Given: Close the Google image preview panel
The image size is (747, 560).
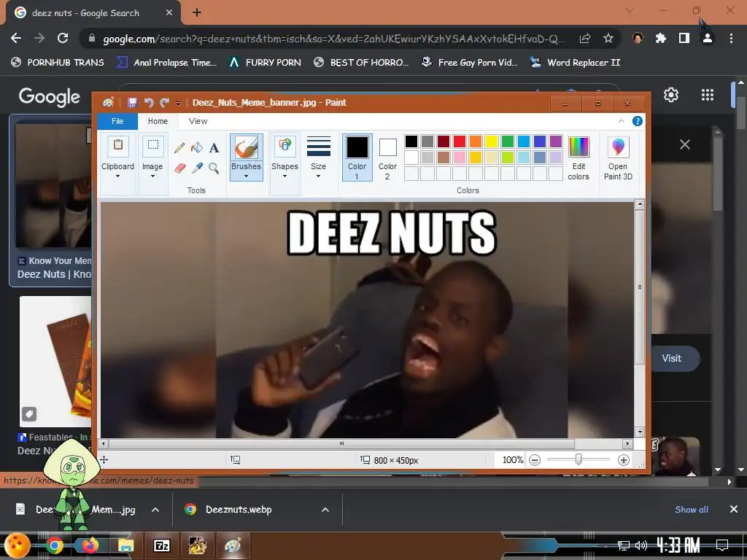Looking at the screenshot, I should click(684, 144).
